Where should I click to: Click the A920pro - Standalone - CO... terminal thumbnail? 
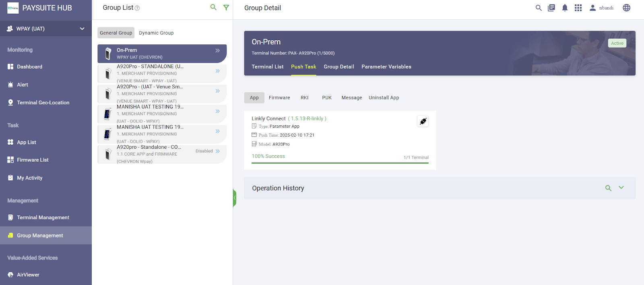coord(108,154)
